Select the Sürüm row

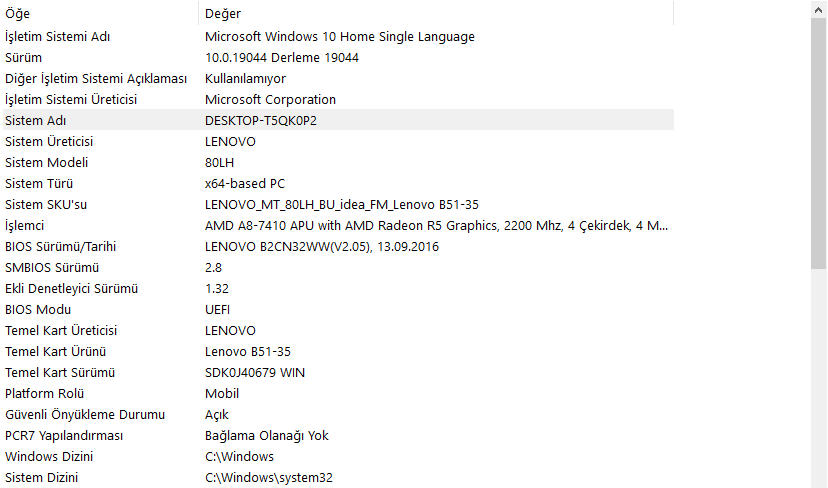(24, 57)
